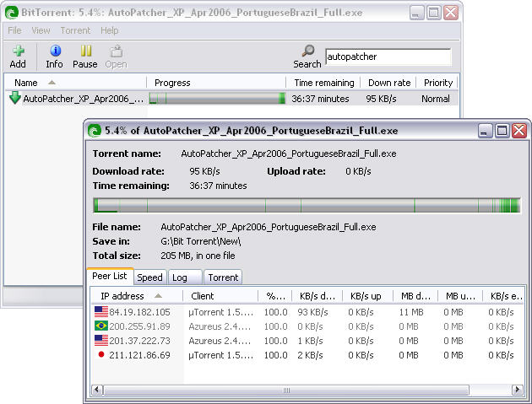Close the main BitTorrent window
The width and height of the screenshot is (532, 404).
pos(451,13)
